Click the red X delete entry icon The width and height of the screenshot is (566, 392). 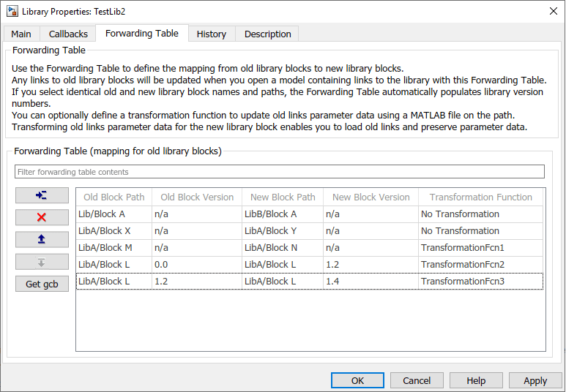click(42, 217)
